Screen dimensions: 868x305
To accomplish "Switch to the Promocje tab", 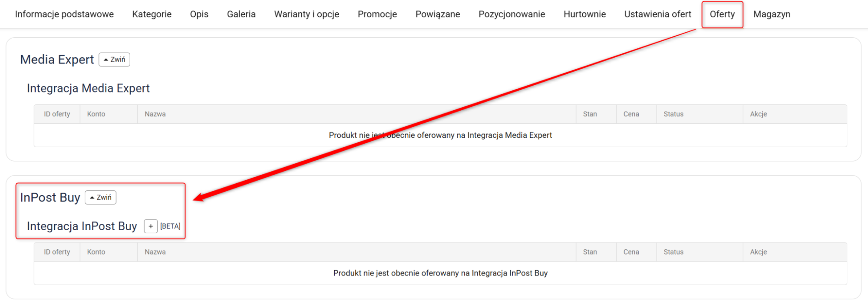I will [377, 14].
